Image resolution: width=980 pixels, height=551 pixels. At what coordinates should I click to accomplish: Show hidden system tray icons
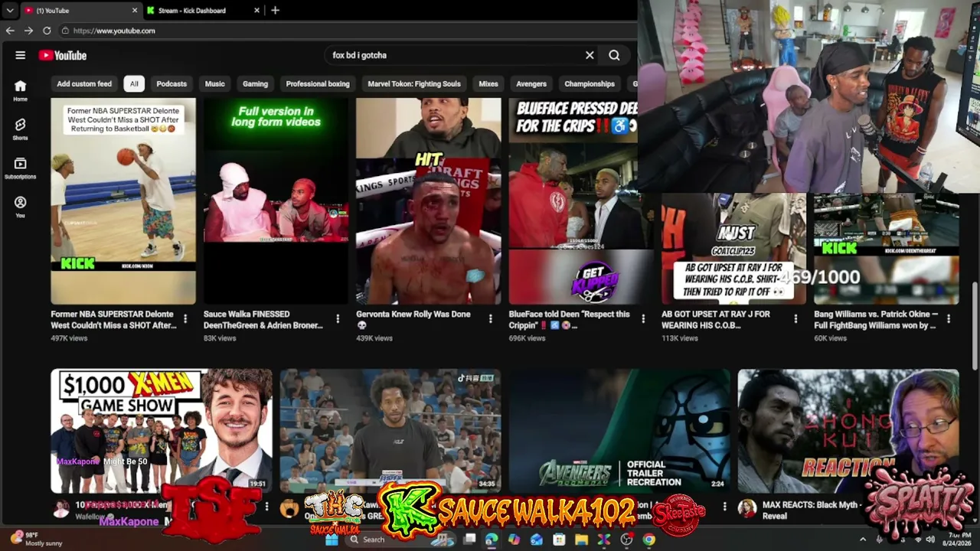coord(863,540)
